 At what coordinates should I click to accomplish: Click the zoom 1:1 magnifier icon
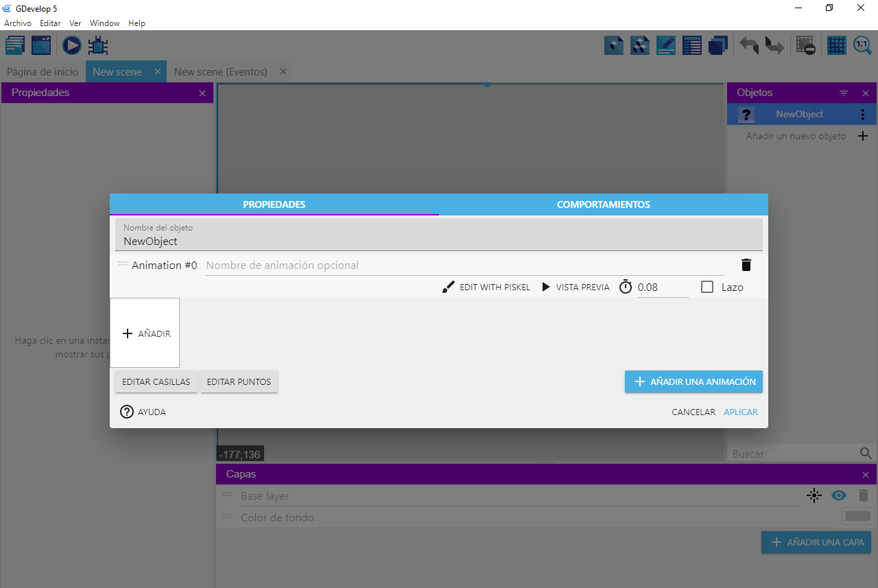coord(862,46)
